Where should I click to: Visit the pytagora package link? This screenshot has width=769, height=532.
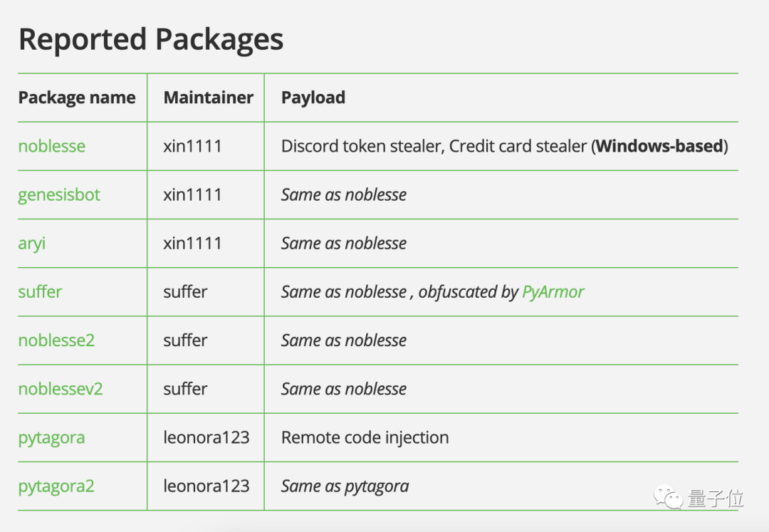coord(51,437)
